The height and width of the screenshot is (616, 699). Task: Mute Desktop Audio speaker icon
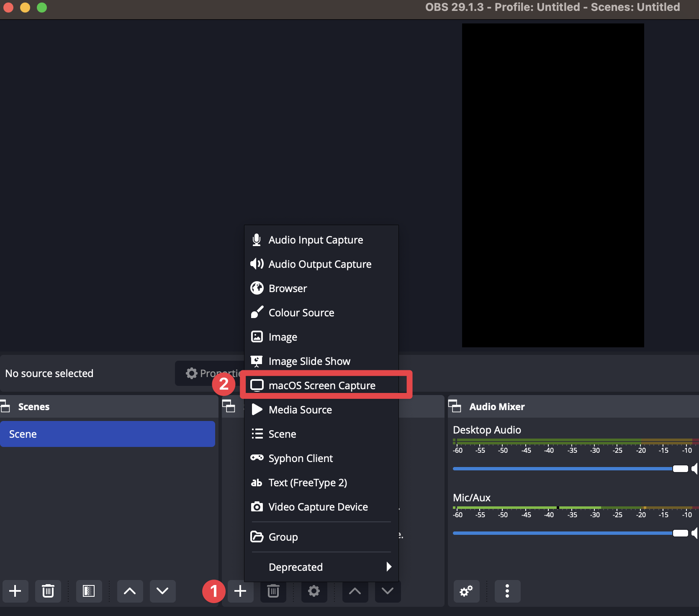click(x=695, y=469)
